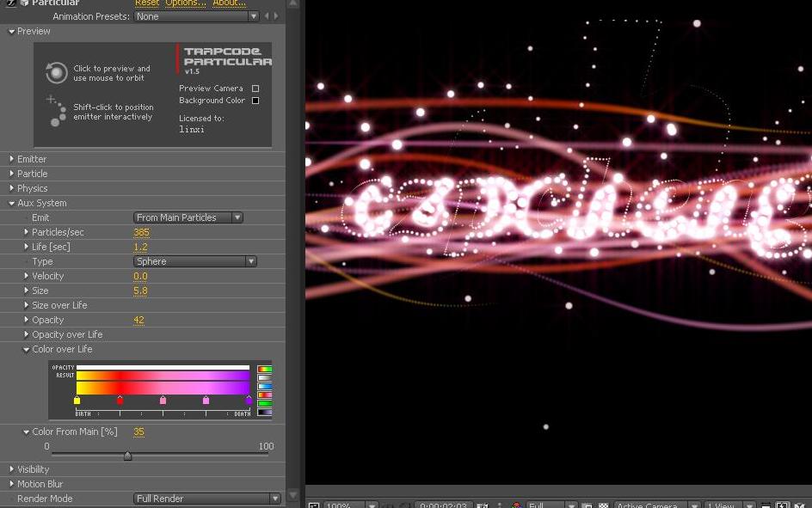The image size is (812, 508).
Task: Click the Background Color box
Action: pyautogui.click(x=255, y=101)
